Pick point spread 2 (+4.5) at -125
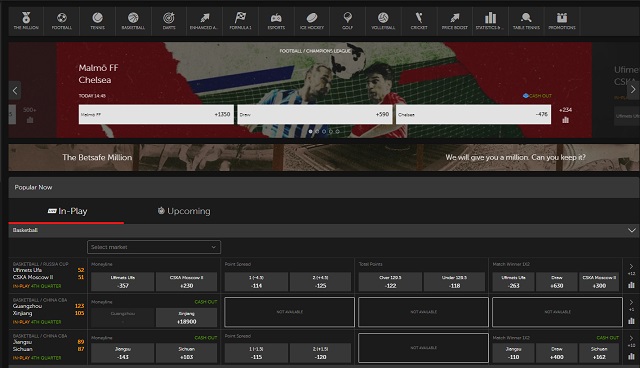This screenshot has height=368, width=640. (x=320, y=282)
